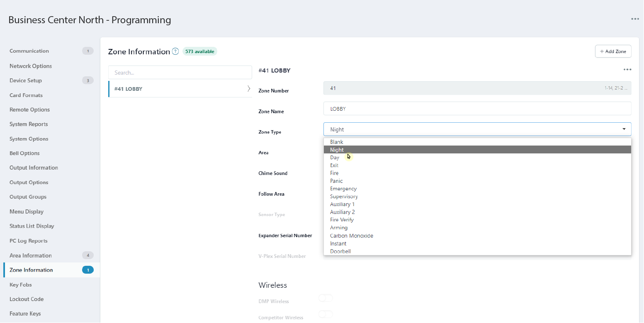Click the zone Search field
The image size is (644, 323).
click(x=180, y=73)
